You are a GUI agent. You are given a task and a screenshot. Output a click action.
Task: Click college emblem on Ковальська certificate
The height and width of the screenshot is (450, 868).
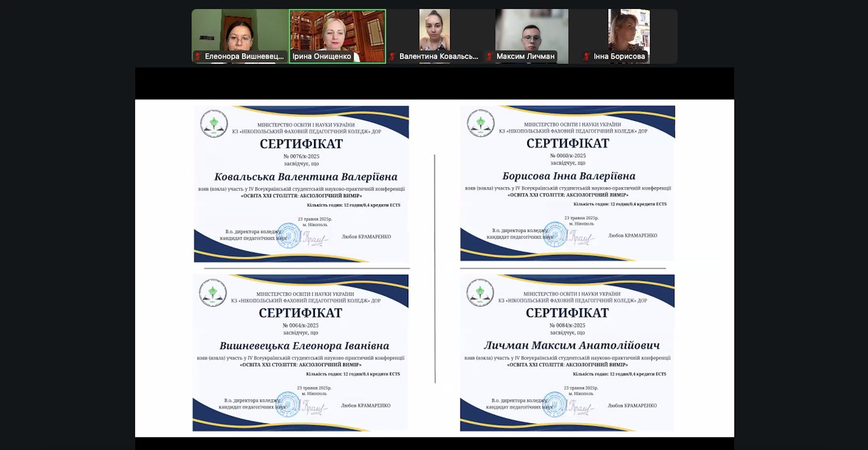click(214, 123)
